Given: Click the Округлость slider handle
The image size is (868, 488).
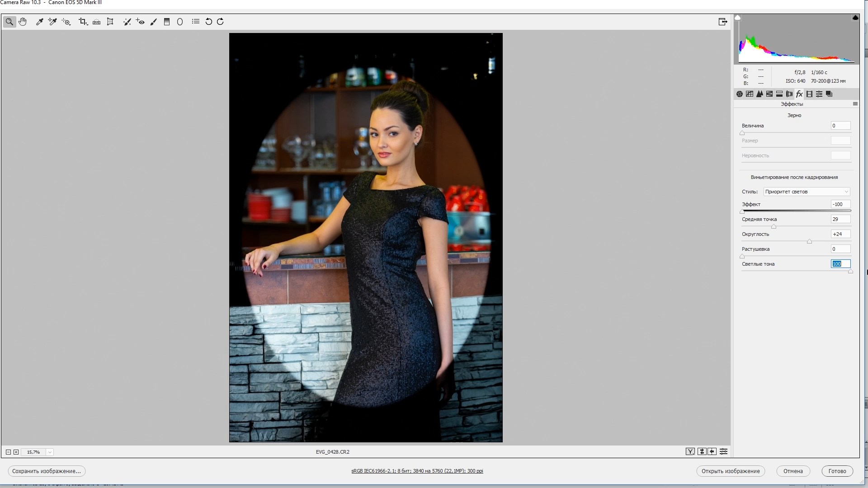Looking at the screenshot, I should [809, 242].
